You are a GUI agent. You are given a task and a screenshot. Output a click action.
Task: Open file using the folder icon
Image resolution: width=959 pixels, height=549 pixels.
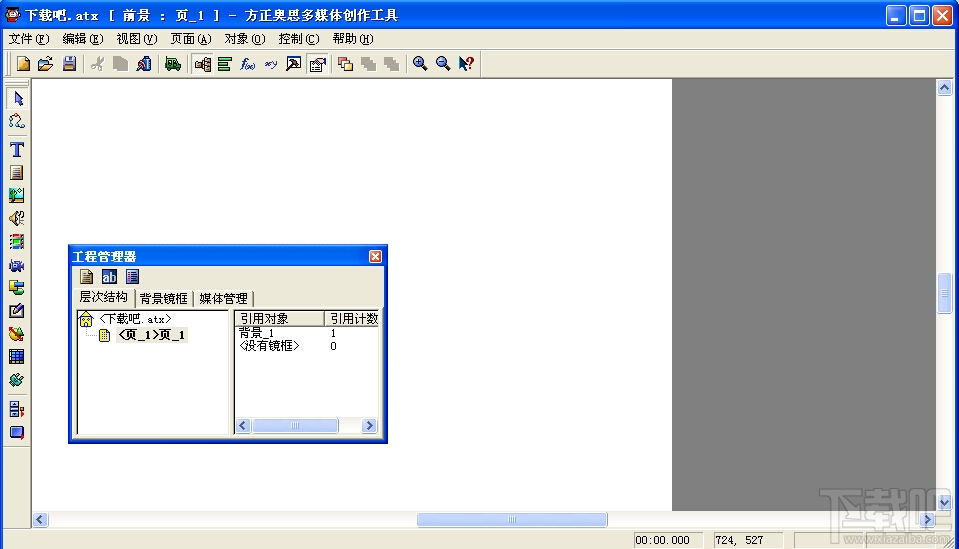[46, 64]
